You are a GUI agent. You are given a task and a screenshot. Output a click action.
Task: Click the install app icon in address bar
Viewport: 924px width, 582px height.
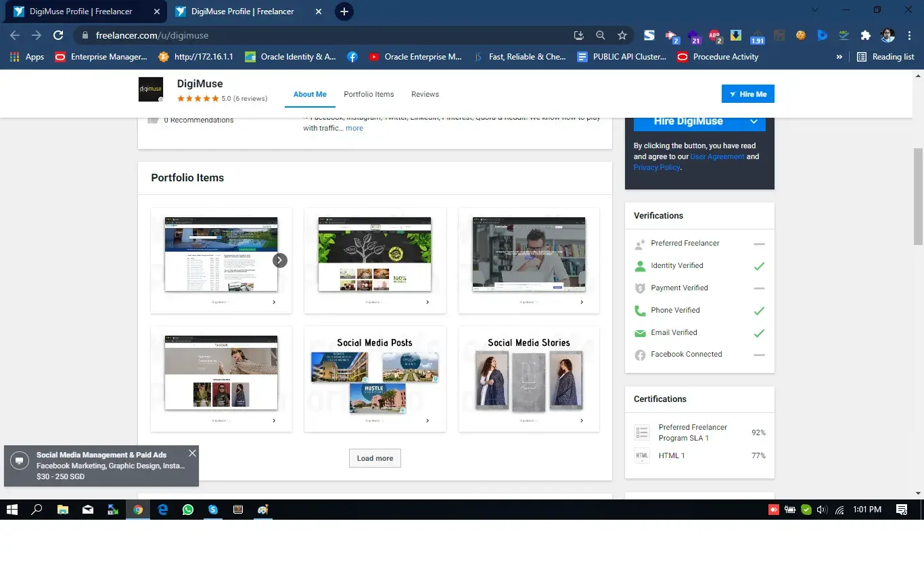tap(578, 35)
